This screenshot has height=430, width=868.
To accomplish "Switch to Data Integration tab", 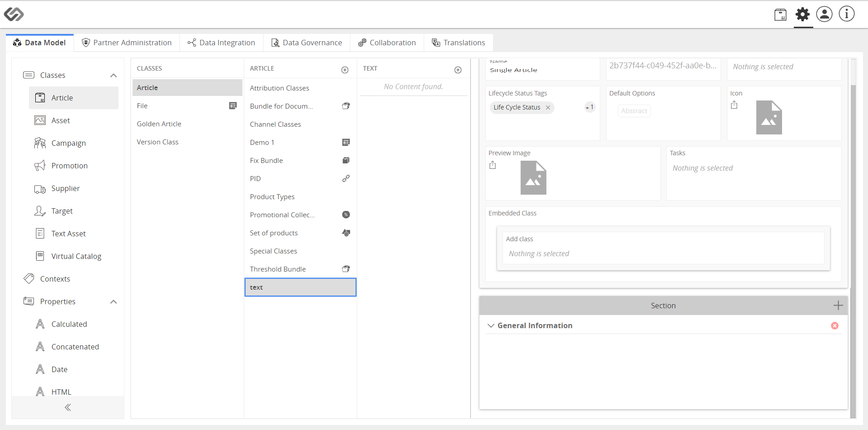I will 222,43.
